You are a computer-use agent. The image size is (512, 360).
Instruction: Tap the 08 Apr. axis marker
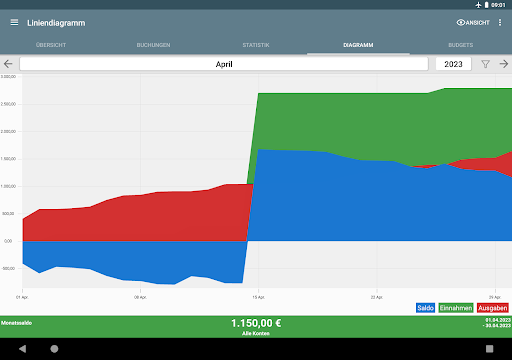[x=140, y=297]
